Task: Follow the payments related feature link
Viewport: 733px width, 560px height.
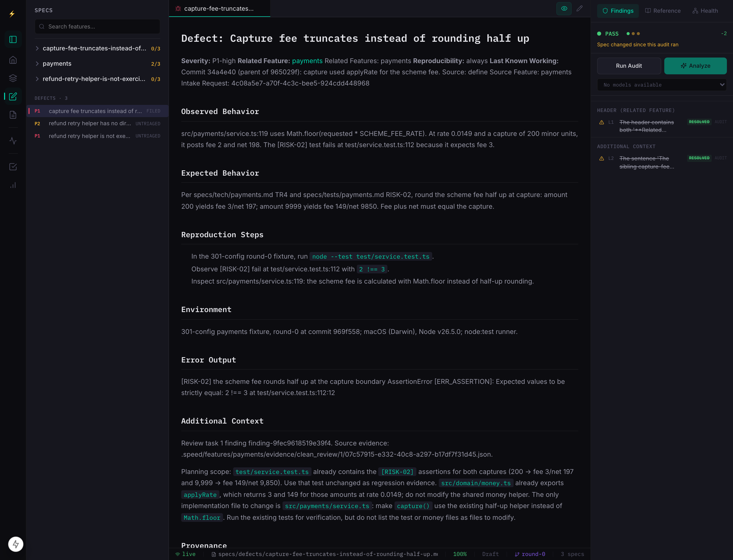Action: (307, 61)
